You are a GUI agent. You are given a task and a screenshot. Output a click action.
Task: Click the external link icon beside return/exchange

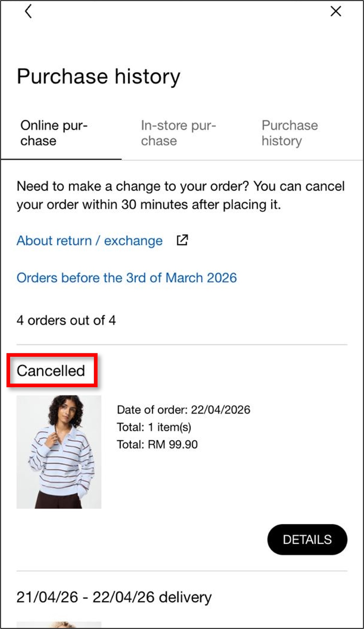[182, 240]
